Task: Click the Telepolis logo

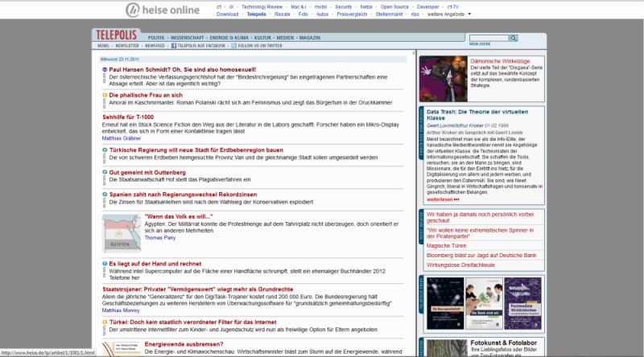Action: click(x=116, y=35)
